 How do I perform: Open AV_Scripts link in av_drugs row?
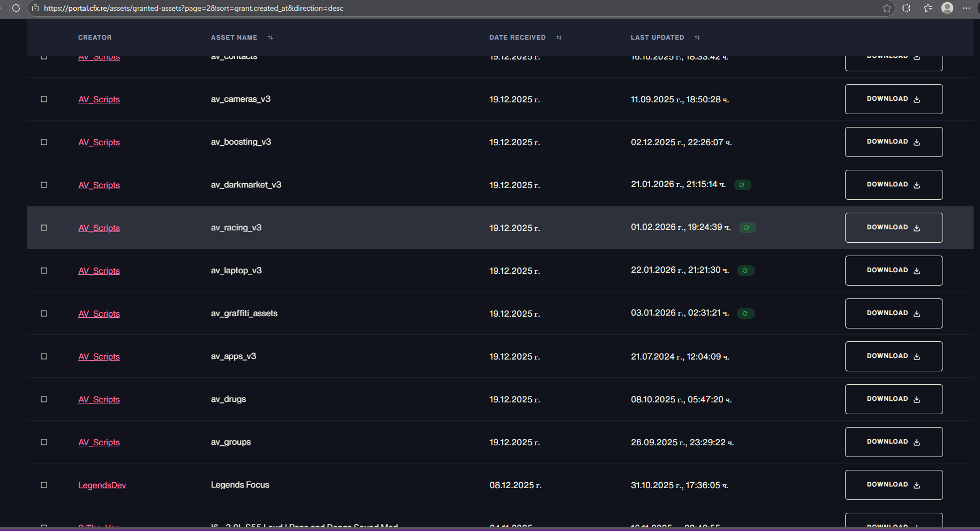99,400
